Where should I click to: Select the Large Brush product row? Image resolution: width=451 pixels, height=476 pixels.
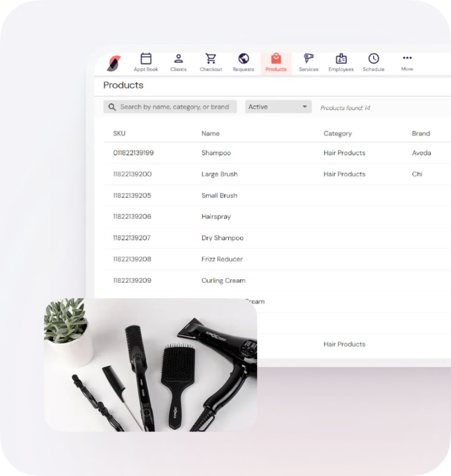(x=219, y=174)
